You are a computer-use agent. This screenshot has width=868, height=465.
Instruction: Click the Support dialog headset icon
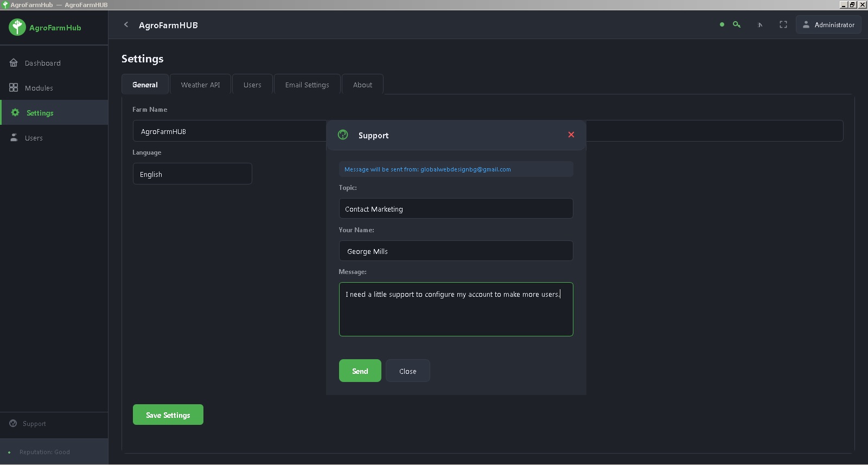(343, 135)
